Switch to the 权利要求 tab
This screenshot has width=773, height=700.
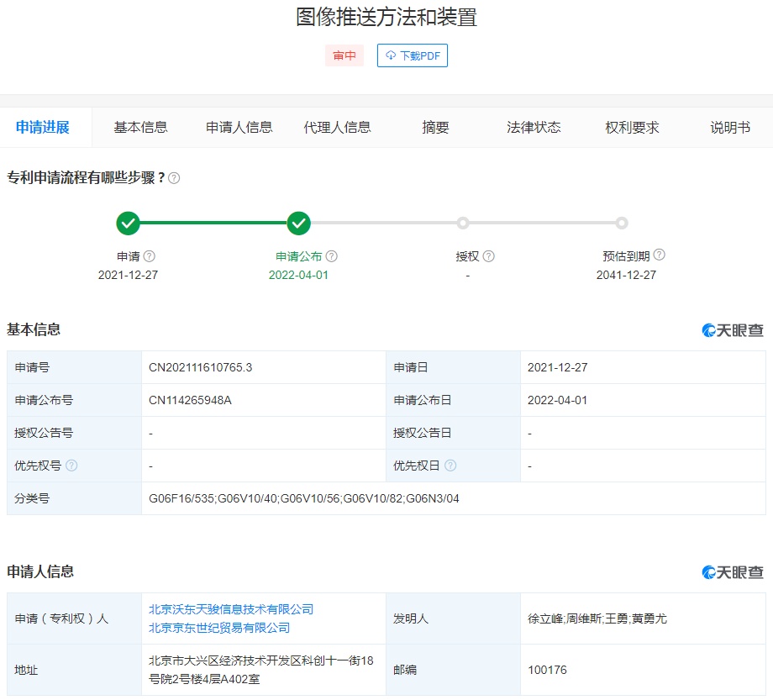pos(632,127)
